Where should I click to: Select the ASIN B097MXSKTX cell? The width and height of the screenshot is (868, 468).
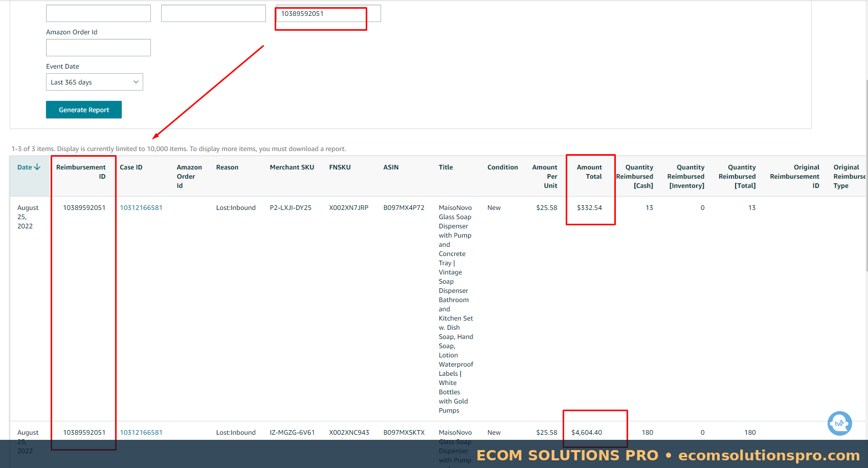coord(404,432)
